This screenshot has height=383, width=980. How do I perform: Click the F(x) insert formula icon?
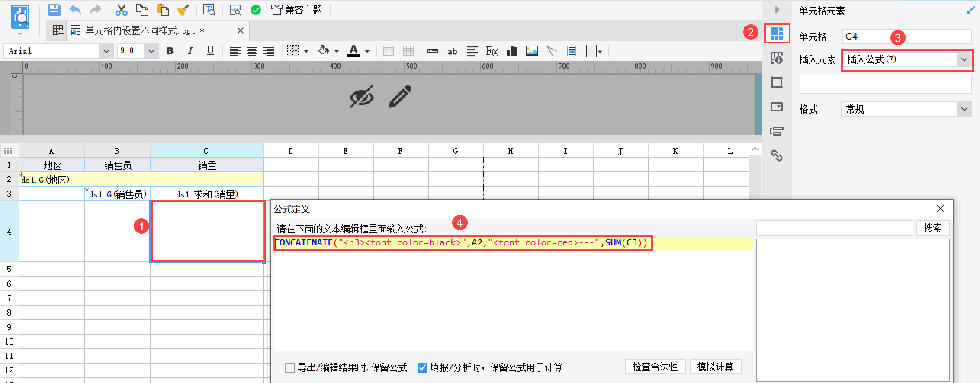pyautogui.click(x=492, y=51)
